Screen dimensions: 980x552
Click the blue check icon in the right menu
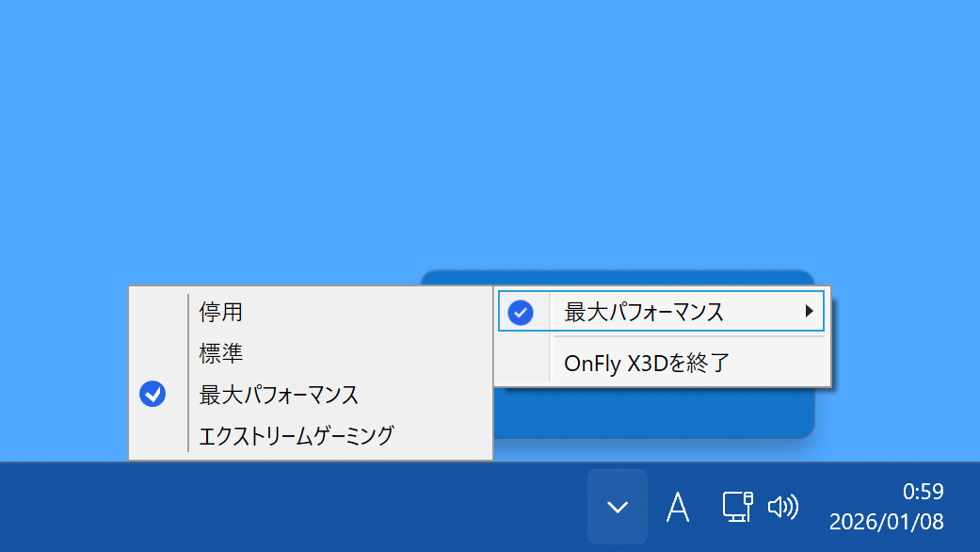[x=521, y=312]
